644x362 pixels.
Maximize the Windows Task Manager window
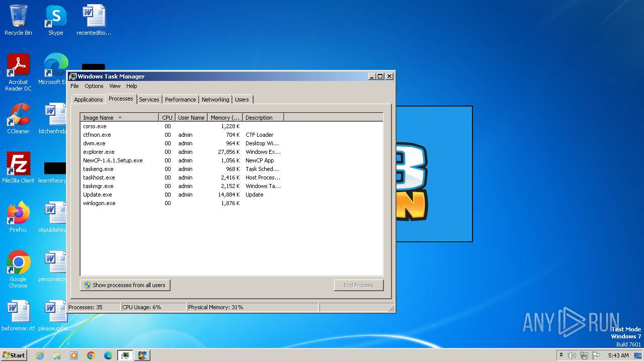380,76
